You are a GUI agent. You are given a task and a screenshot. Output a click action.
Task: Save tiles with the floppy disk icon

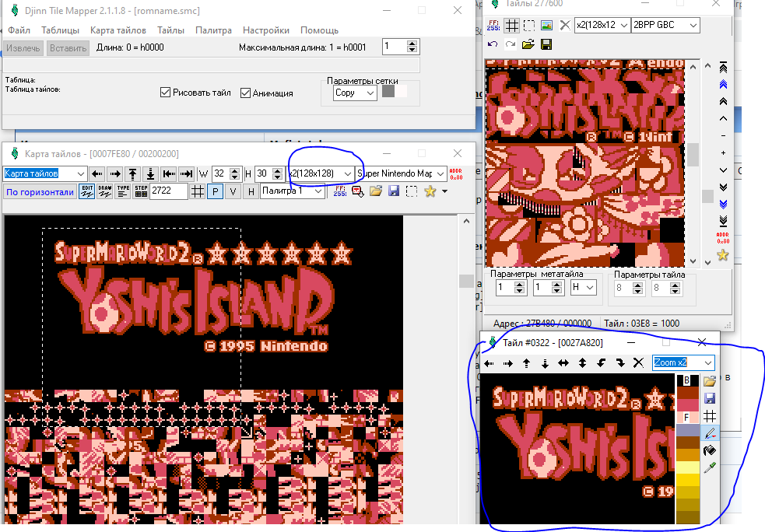[546, 44]
